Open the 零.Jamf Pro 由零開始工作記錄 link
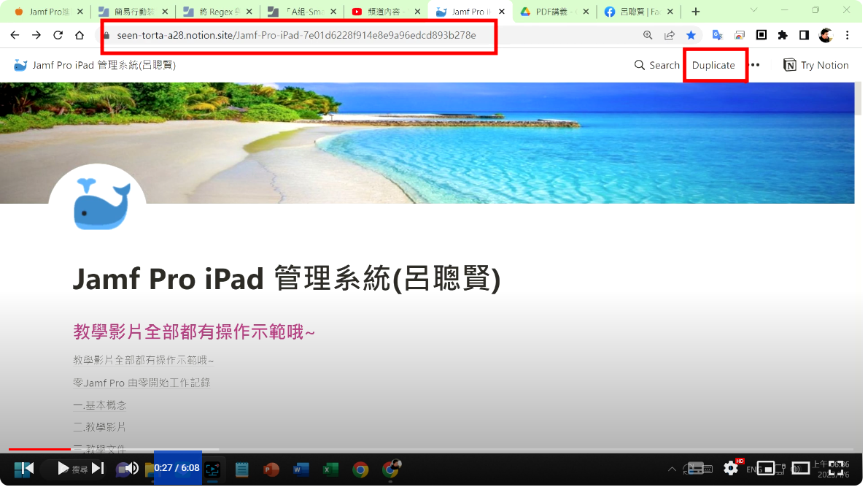The width and height of the screenshot is (868, 487). (142, 383)
